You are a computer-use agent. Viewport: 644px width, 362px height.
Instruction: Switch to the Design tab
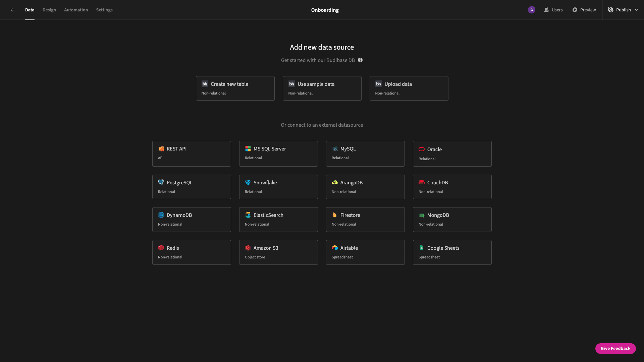pos(49,10)
